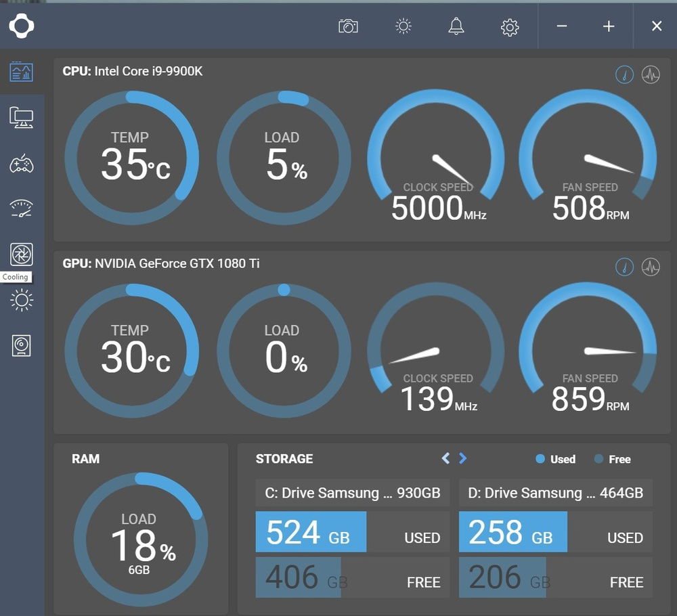Toggle dark mode with the brightness icon
Screen dimensions: 677x616
402,26
